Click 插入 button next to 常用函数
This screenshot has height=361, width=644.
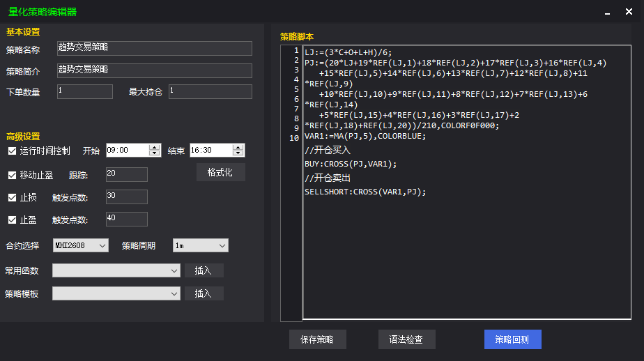(204, 270)
